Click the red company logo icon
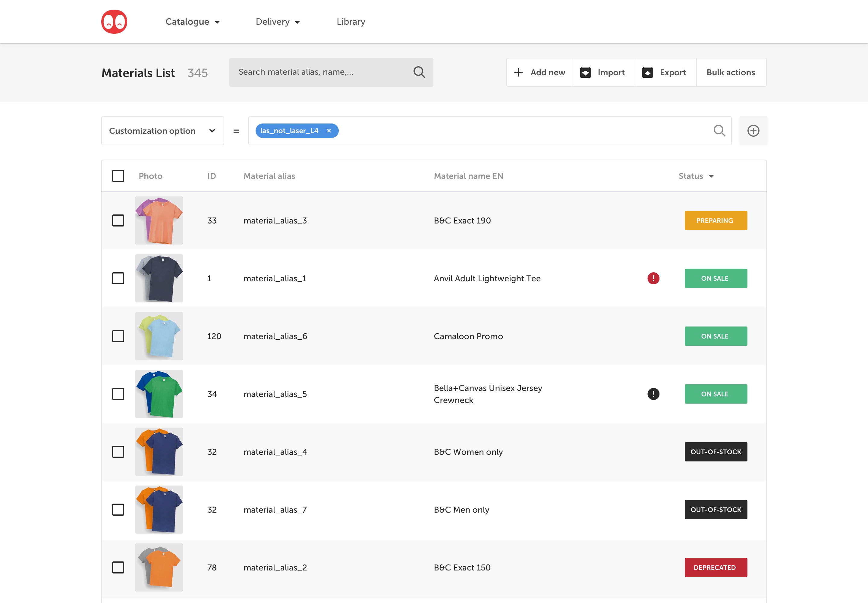 pyautogui.click(x=115, y=21)
